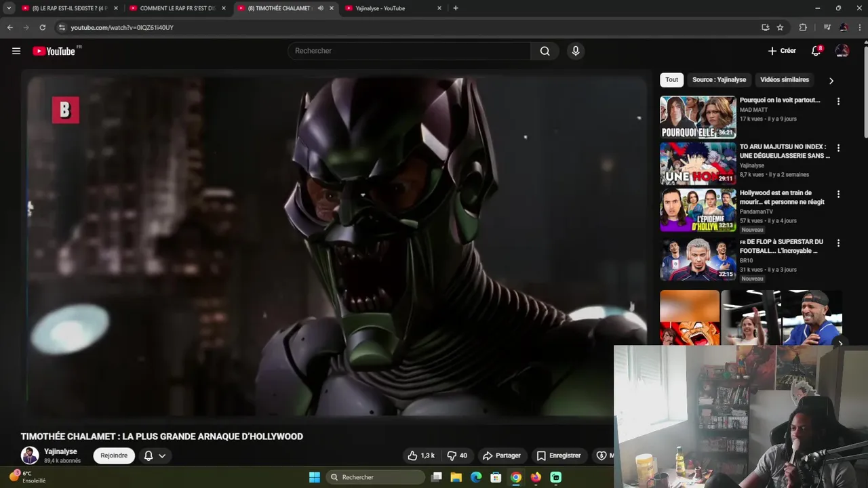Open the 'Pourquoi on la voit partout' video title

pyautogui.click(x=780, y=100)
